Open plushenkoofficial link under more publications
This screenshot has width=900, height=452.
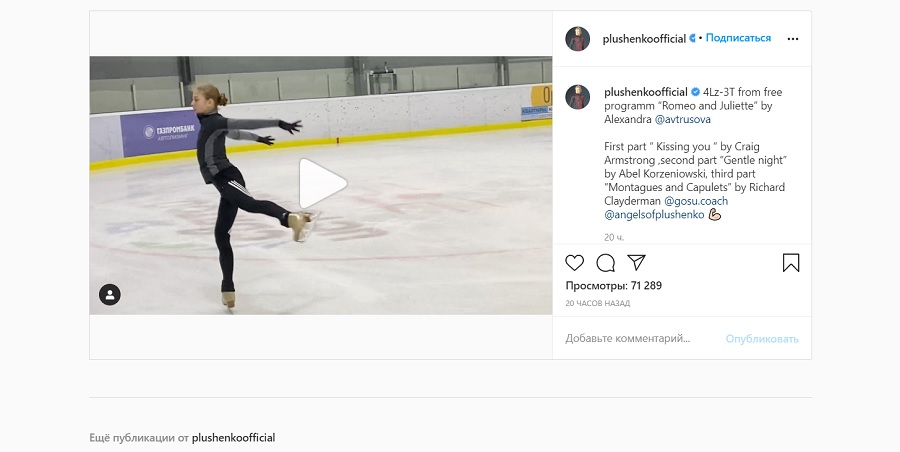(233, 438)
